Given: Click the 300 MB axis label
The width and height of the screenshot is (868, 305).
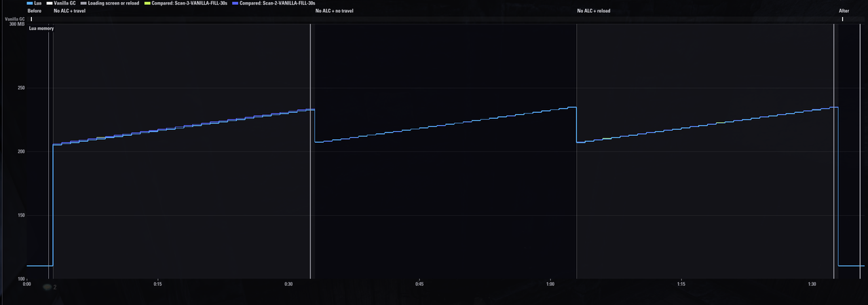Looking at the screenshot, I should [17, 24].
